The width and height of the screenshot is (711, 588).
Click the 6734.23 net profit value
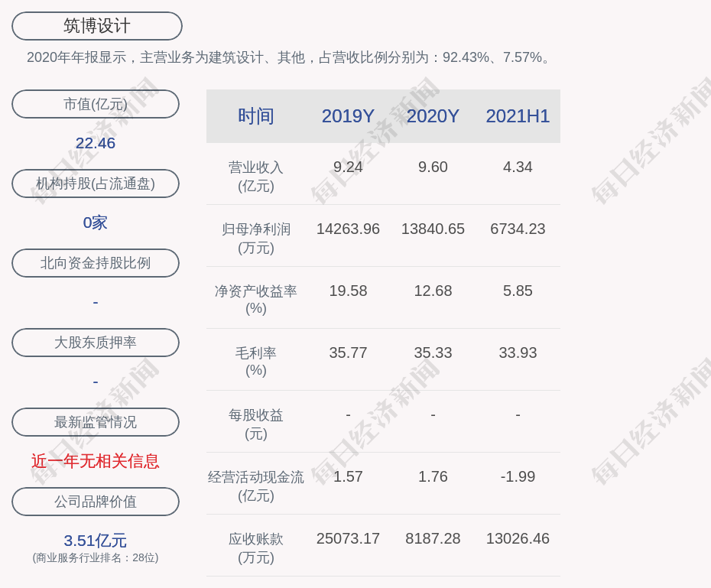(518, 229)
